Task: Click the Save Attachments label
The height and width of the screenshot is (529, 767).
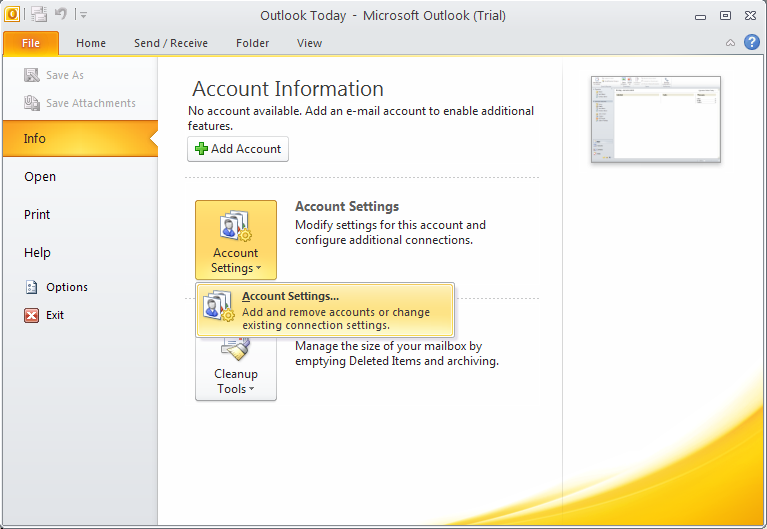Action: point(91,103)
